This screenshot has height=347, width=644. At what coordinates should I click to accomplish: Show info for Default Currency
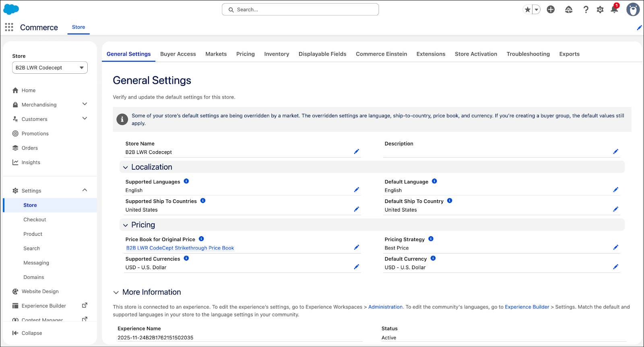coord(433,258)
